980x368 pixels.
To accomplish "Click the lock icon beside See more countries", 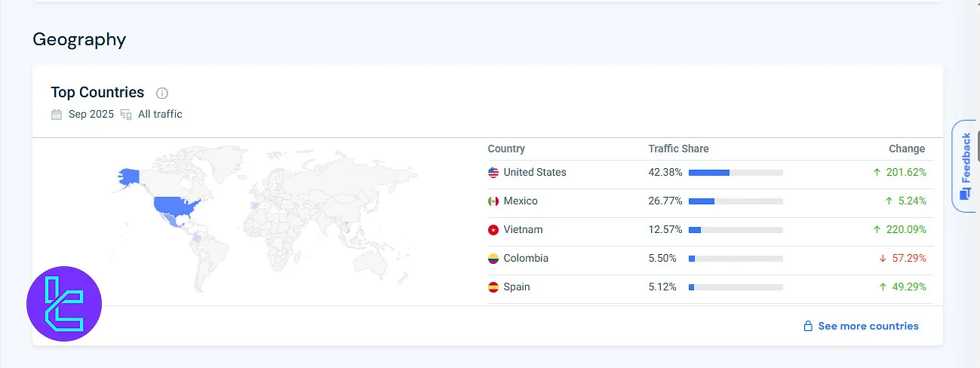I will point(808,327).
